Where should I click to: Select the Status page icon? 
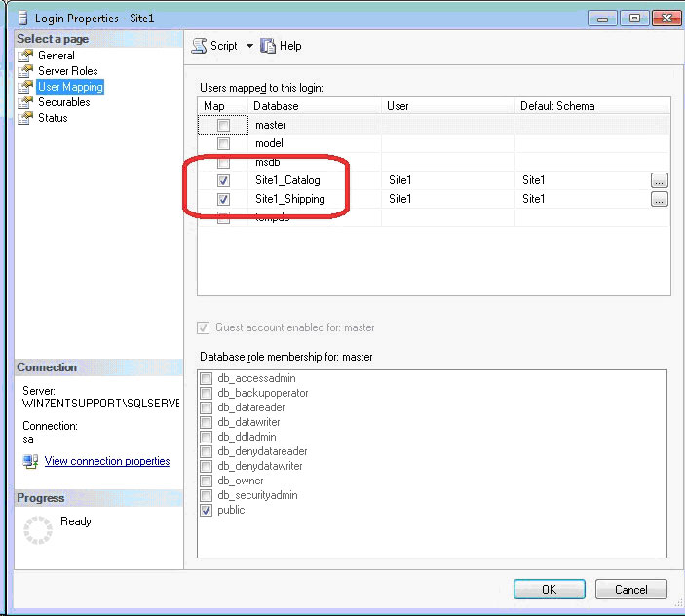(26, 118)
